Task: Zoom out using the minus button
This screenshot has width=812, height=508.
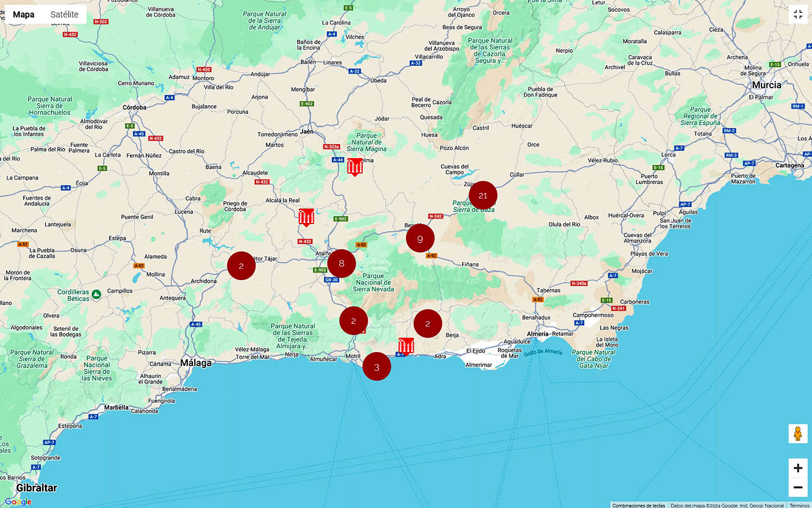Action: 797,487
